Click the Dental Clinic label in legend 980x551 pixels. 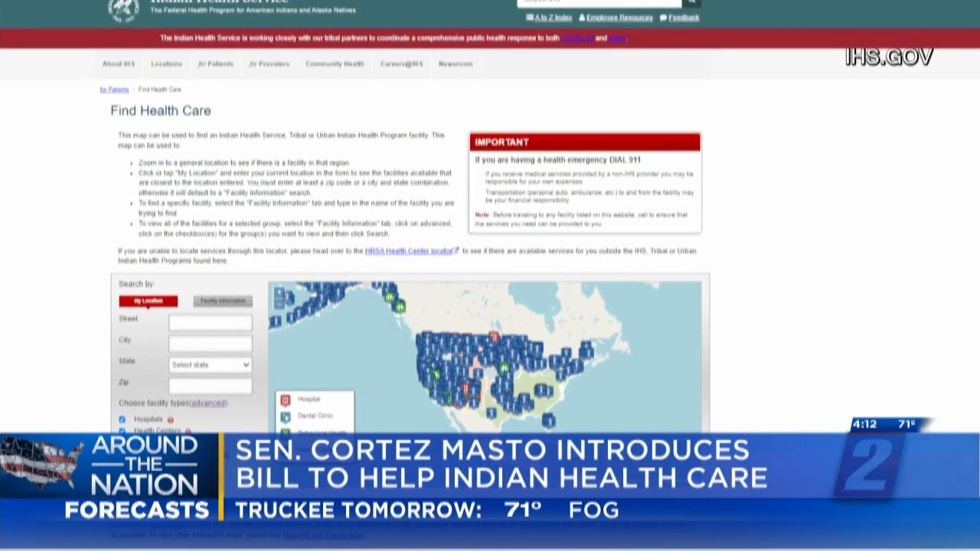tap(315, 416)
